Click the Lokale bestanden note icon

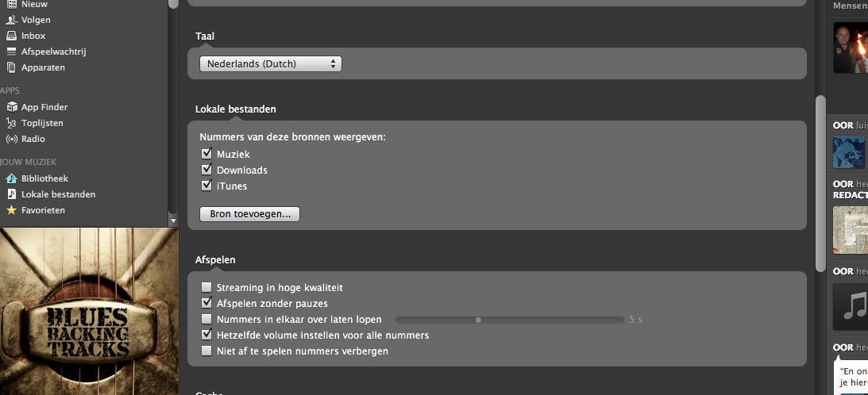pyautogui.click(x=12, y=194)
